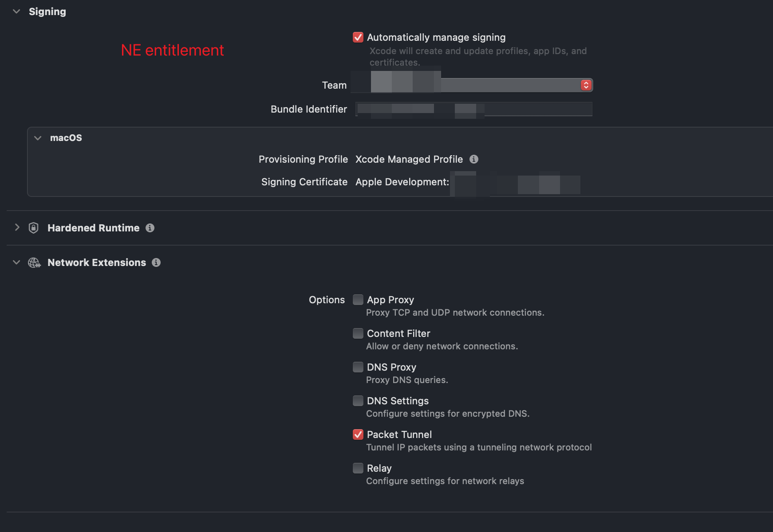Click the Hardened Runtime shield icon
The width and height of the screenshot is (773, 532).
pyautogui.click(x=33, y=228)
